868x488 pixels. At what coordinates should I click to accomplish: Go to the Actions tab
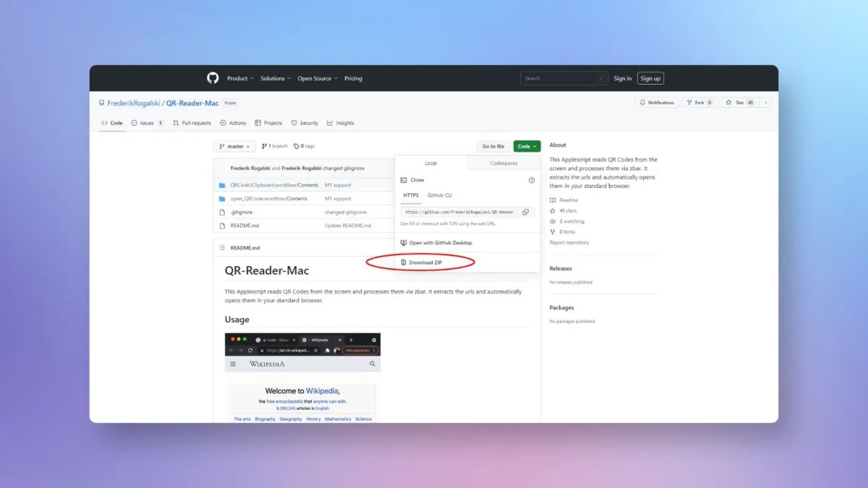(233, 123)
